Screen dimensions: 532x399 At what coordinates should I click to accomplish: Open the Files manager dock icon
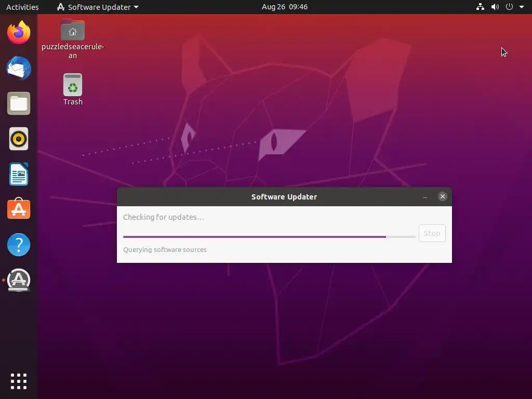[x=19, y=103]
